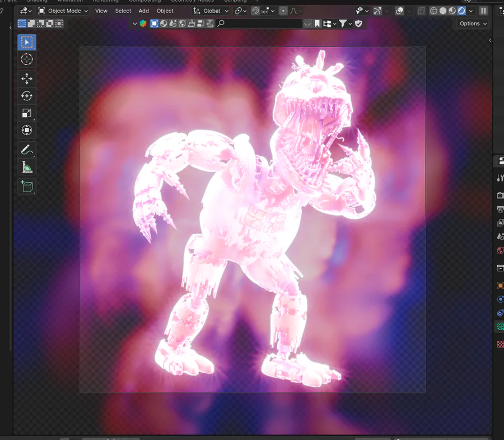Select the 3D Cursor tool
Viewport: 504px width, 440px height.
[x=27, y=59]
